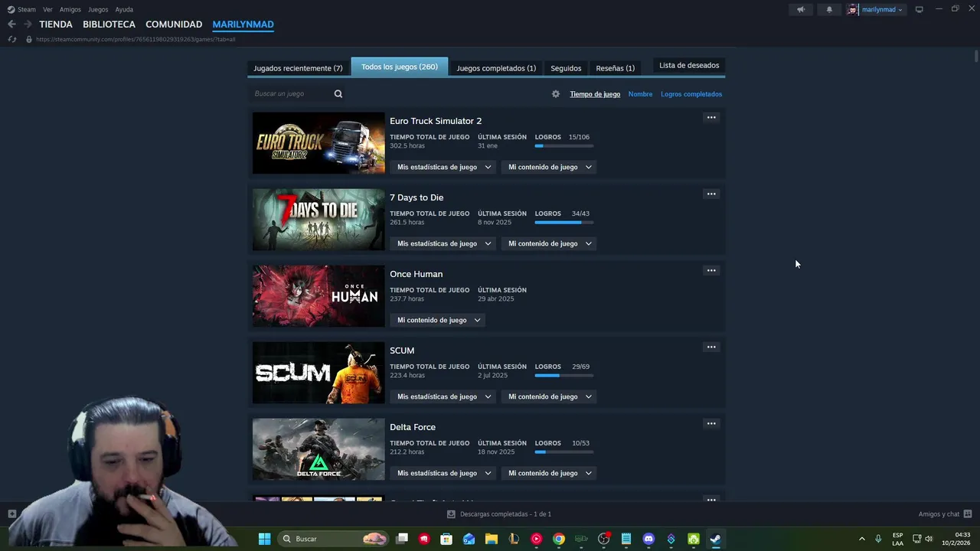
Task: Open three-dot menu for Delta Force
Action: pos(711,424)
